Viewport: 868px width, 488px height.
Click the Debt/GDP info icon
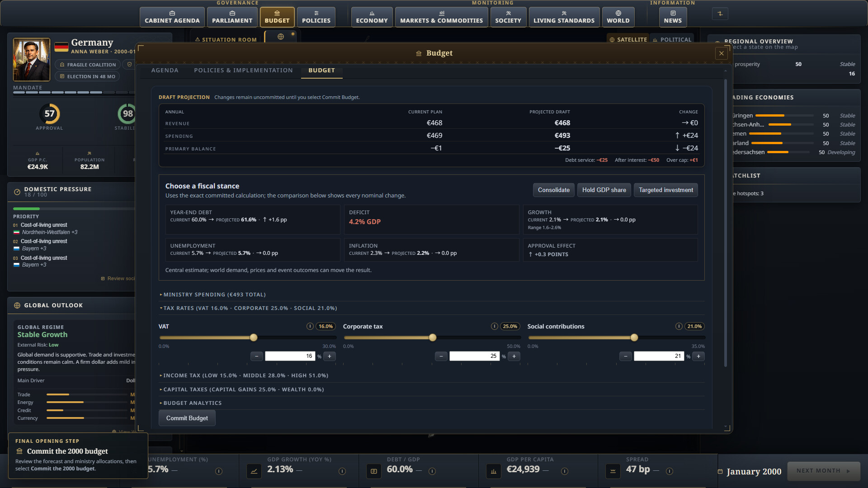pos(432,471)
